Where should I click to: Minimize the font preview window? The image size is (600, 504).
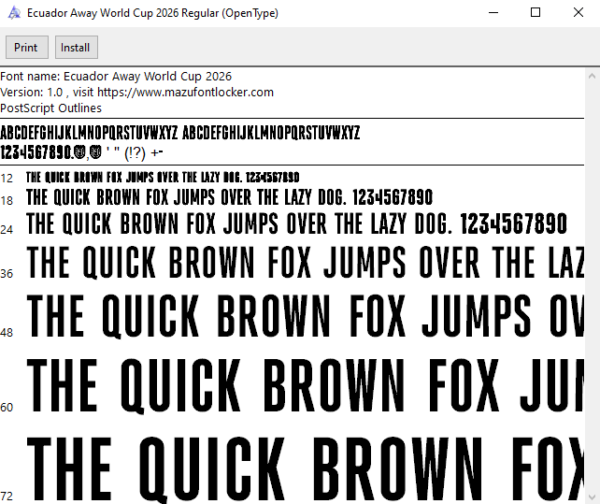click(494, 13)
